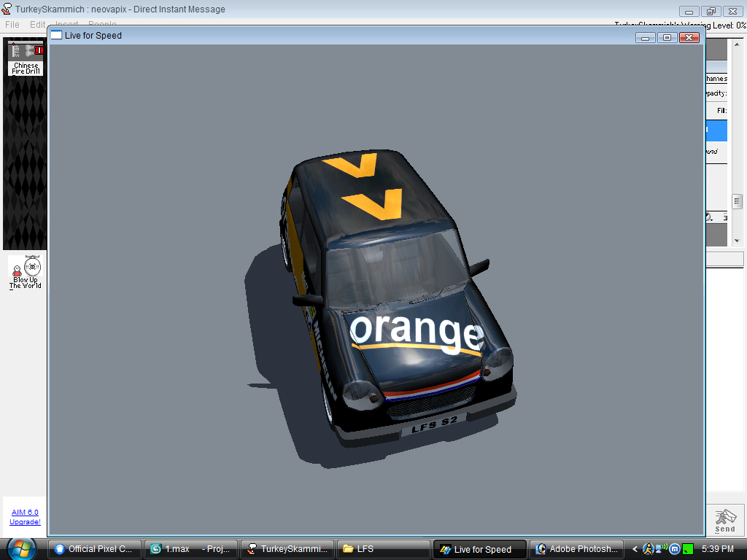Minimize the Live for Speed window
Screen dimensions: 747x560
pyautogui.click(x=645, y=38)
